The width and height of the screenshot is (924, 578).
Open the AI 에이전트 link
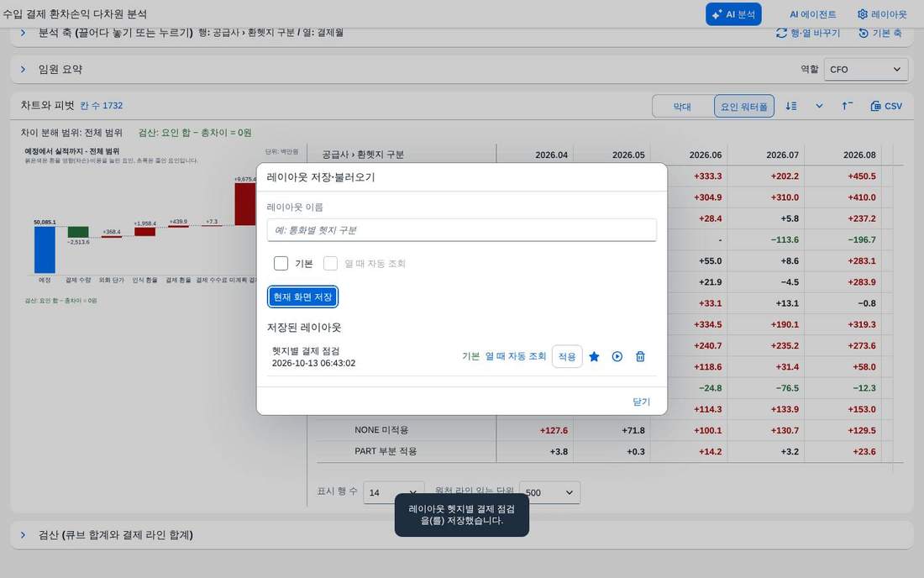click(812, 14)
